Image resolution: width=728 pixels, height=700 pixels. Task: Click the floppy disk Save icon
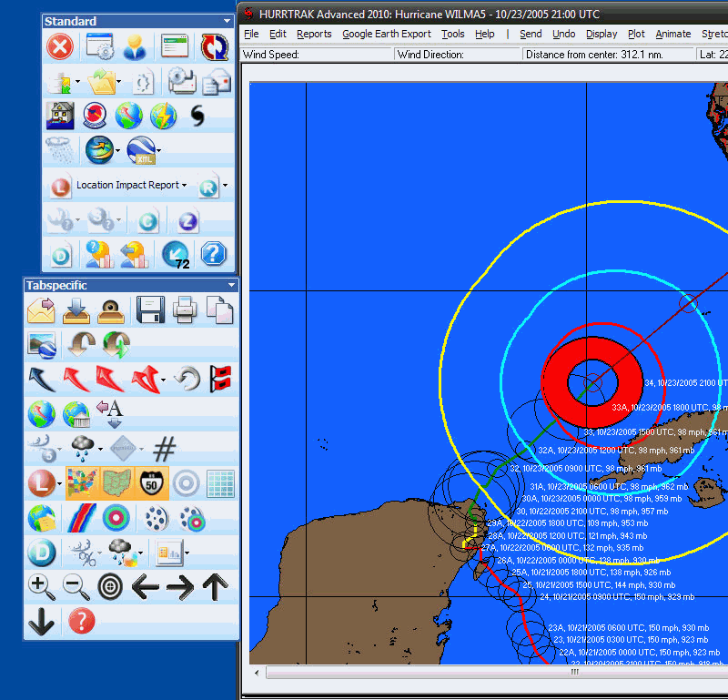(150, 310)
